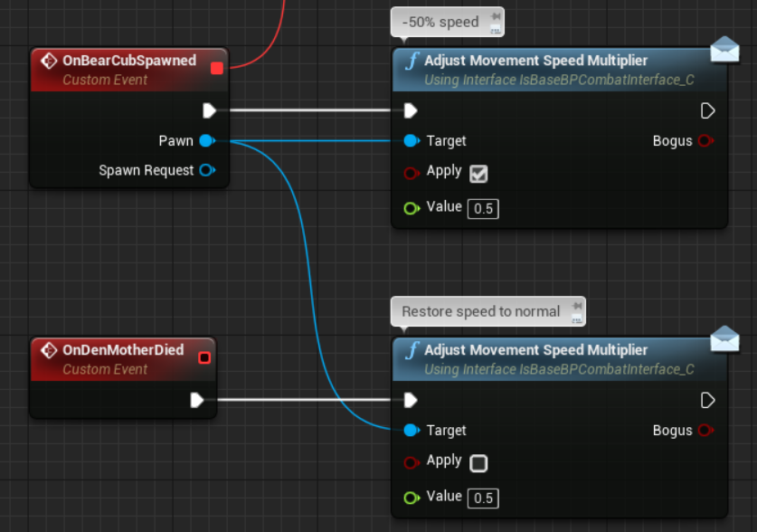Click the '-50% speed' comment bubble text
This screenshot has width=757, height=532.
[x=440, y=22]
